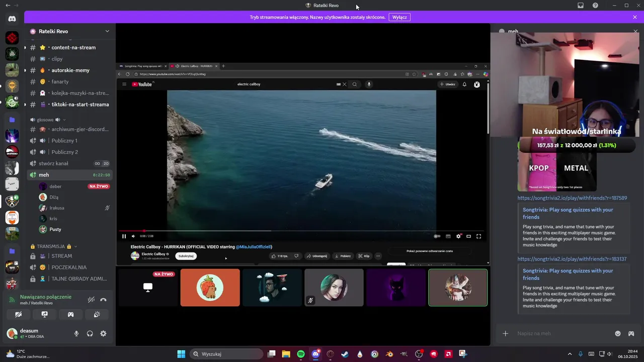Select the green-outlined speaking participant tile
The width and height of the screenshot is (644, 362).
tap(458, 288)
